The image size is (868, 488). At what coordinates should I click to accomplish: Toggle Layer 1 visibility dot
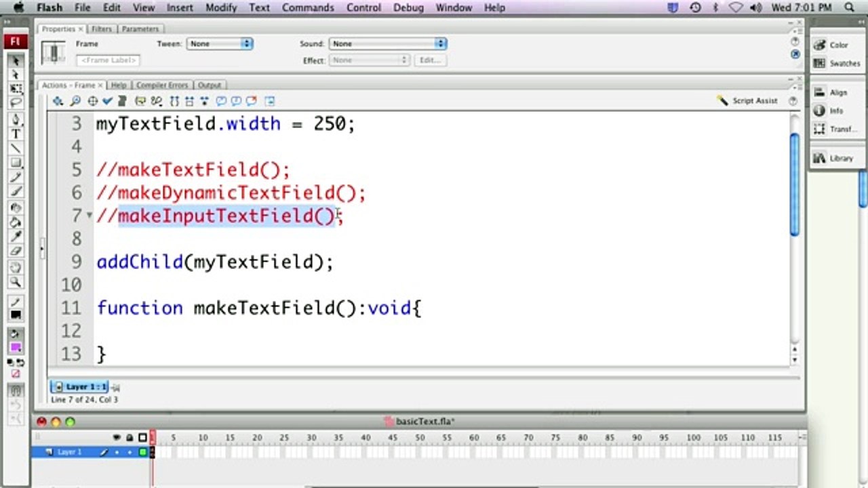click(117, 452)
